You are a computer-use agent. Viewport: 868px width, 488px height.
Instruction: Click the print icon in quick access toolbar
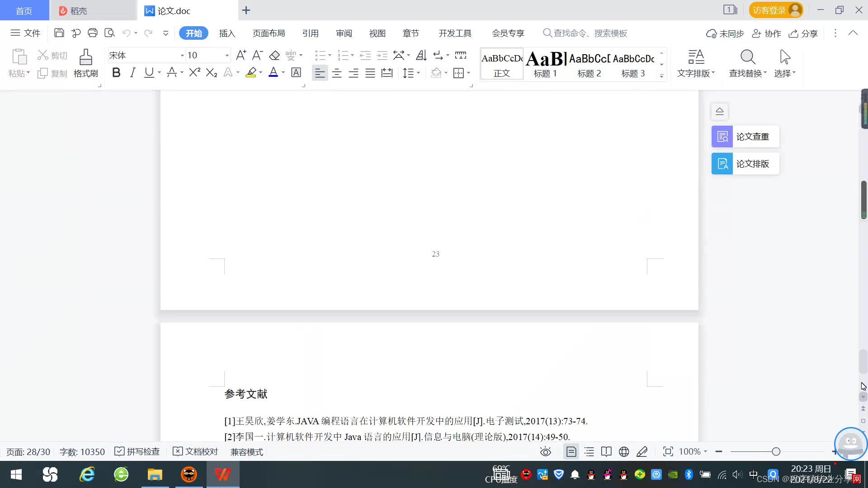pyautogui.click(x=93, y=33)
